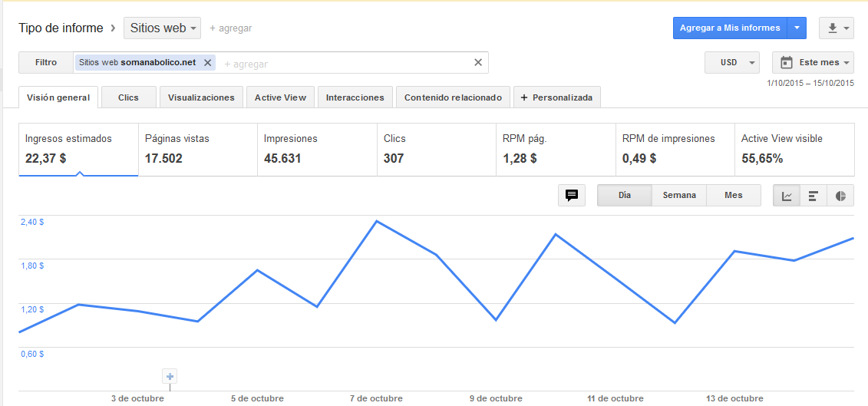
Task: Open the Visualizaciones tab
Action: [x=201, y=97]
